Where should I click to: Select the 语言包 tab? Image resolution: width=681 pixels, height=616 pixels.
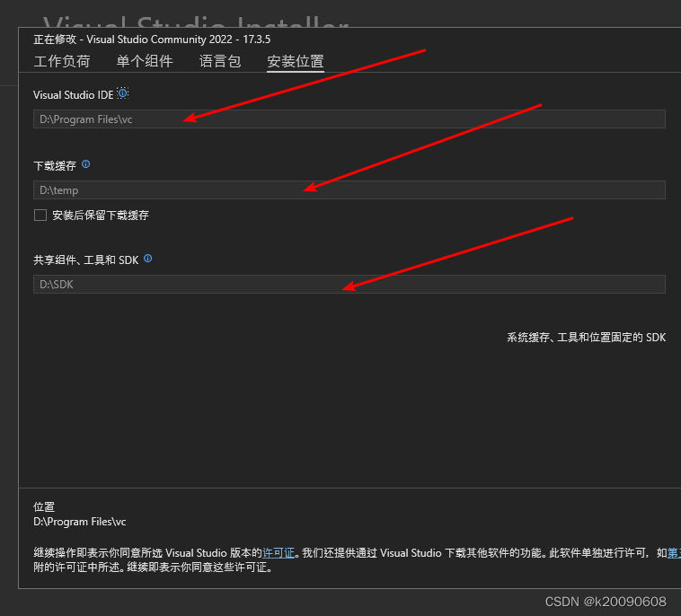[x=220, y=61]
